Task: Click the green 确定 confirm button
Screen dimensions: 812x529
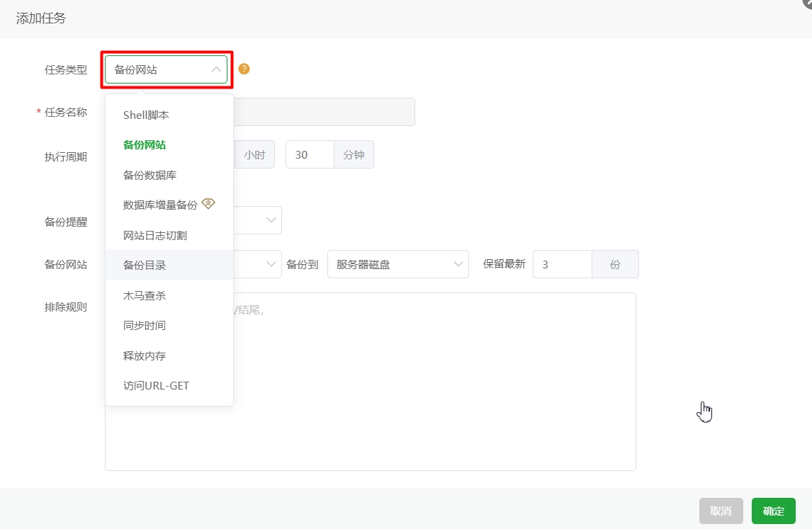Action: click(x=773, y=511)
